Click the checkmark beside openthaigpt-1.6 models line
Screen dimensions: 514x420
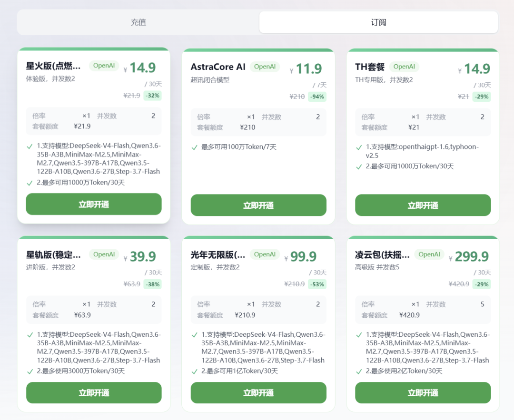pos(359,148)
